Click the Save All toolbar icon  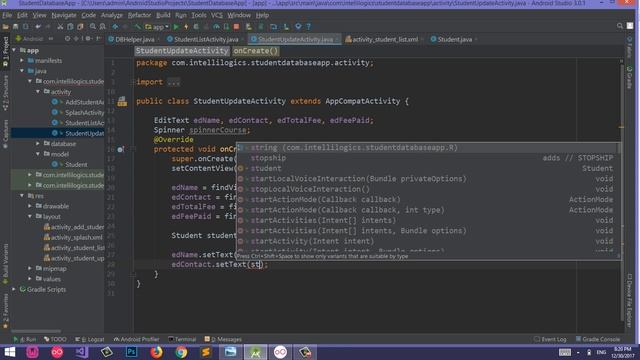click(16, 27)
